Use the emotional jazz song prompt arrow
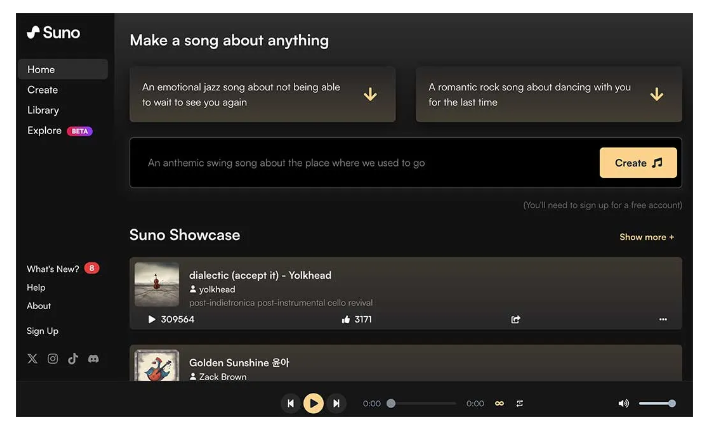The height and width of the screenshot is (424, 706). (370, 94)
